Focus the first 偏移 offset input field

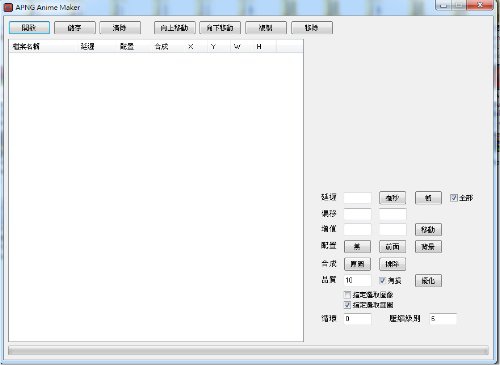357,214
